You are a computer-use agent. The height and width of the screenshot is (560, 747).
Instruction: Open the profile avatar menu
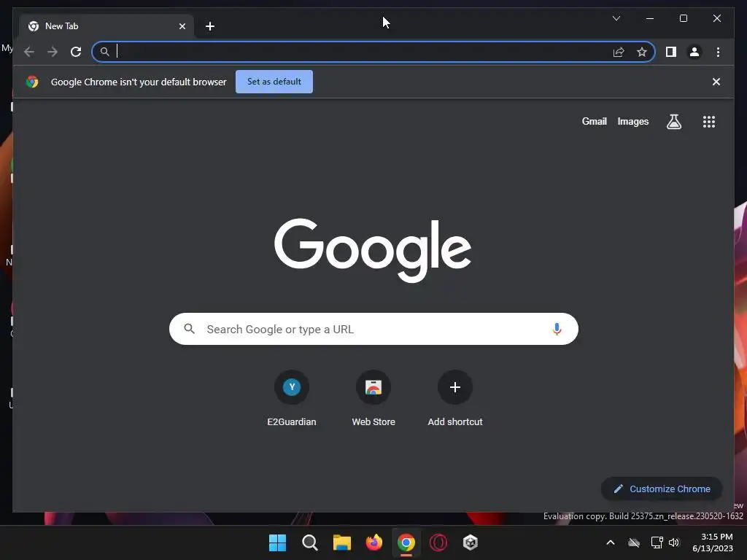(x=694, y=52)
